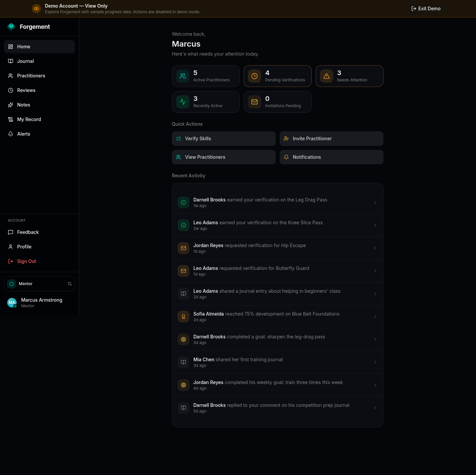Image resolution: width=476 pixels, height=475 pixels.
Task: Click 'Sofia Almeida reached 75% development' text
Action: 266,314
